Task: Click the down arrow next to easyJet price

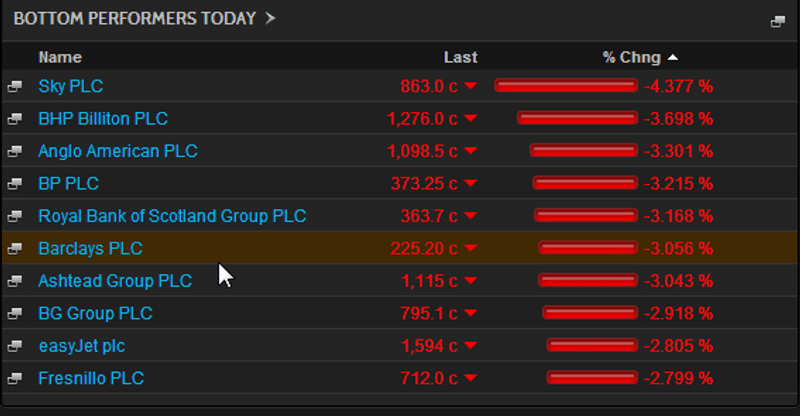Action: (x=470, y=346)
